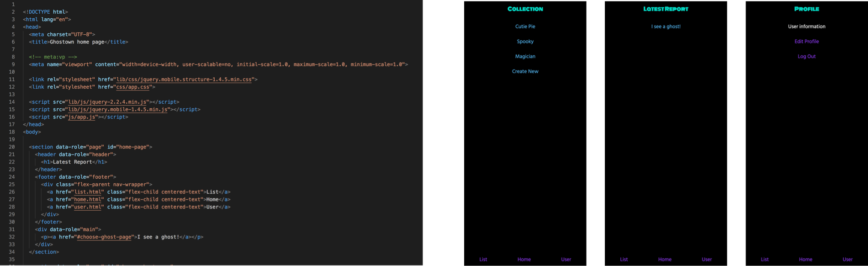Click the #choose-ghost-page href in code

(104, 237)
